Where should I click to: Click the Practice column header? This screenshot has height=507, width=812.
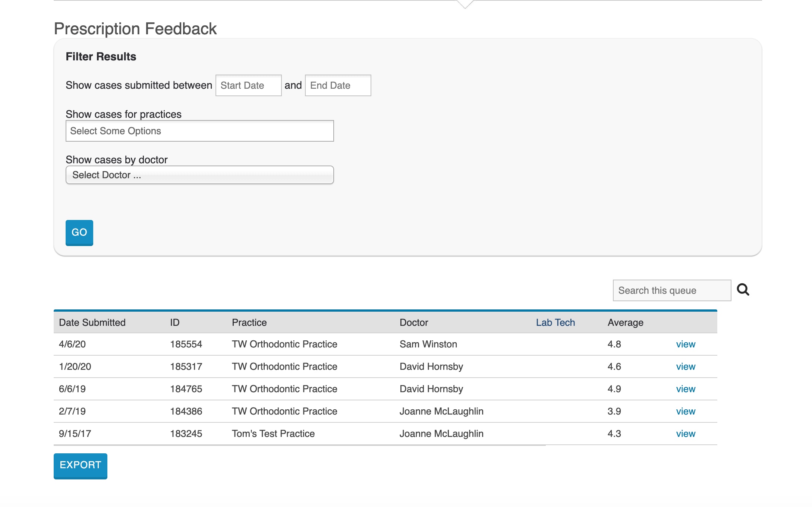[x=249, y=322]
